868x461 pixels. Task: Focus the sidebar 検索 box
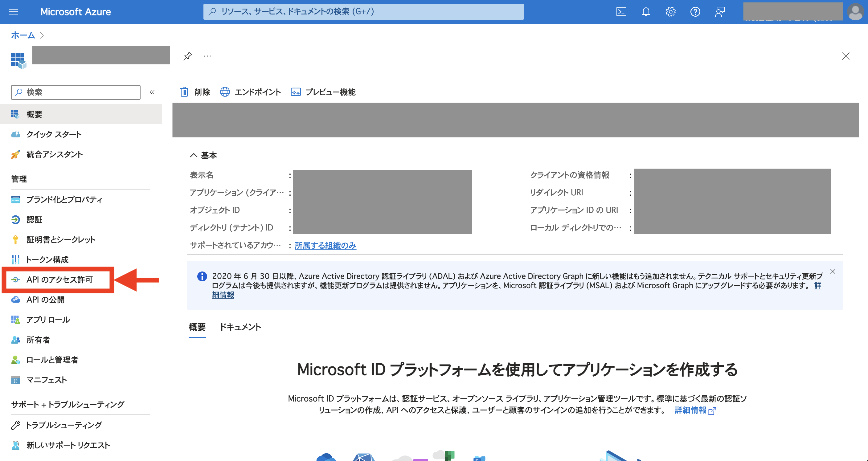tap(76, 92)
